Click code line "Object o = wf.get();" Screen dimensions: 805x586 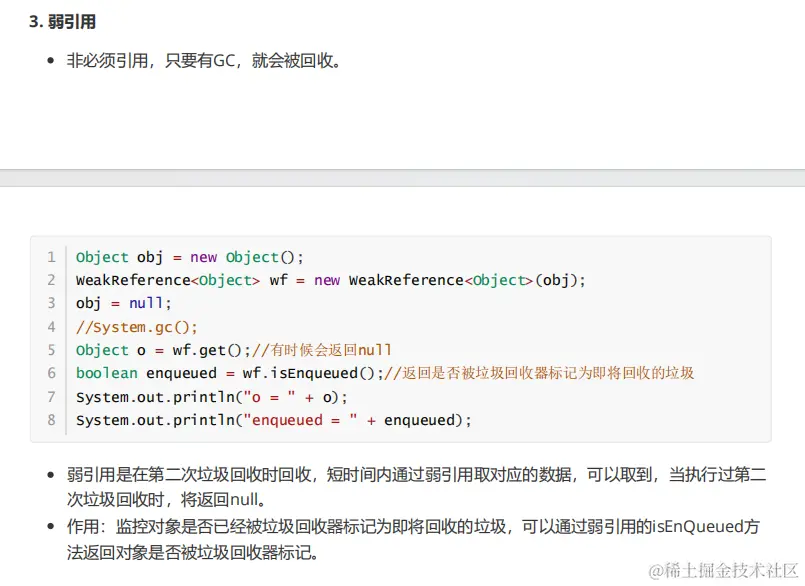(x=163, y=350)
